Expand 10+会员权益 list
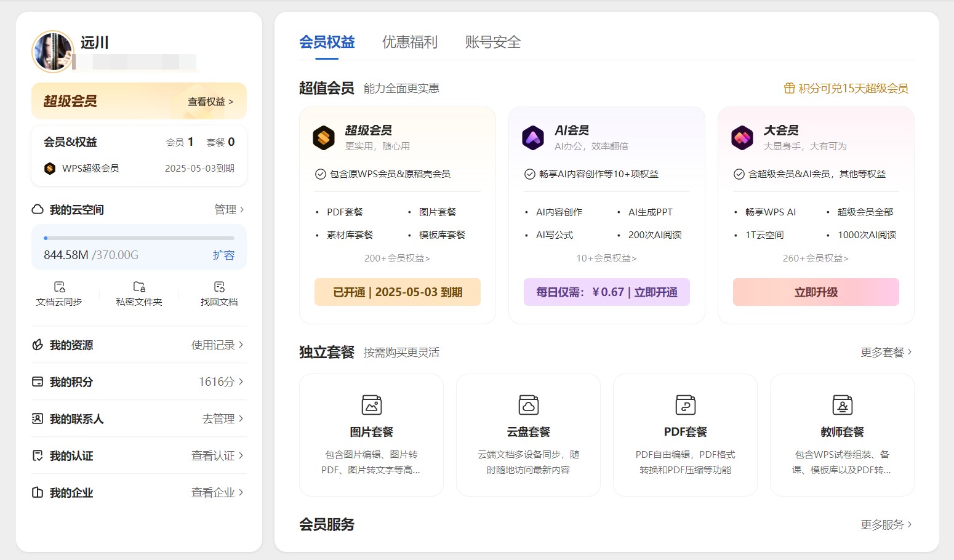Viewport: 954px width, 560px height. [606, 258]
